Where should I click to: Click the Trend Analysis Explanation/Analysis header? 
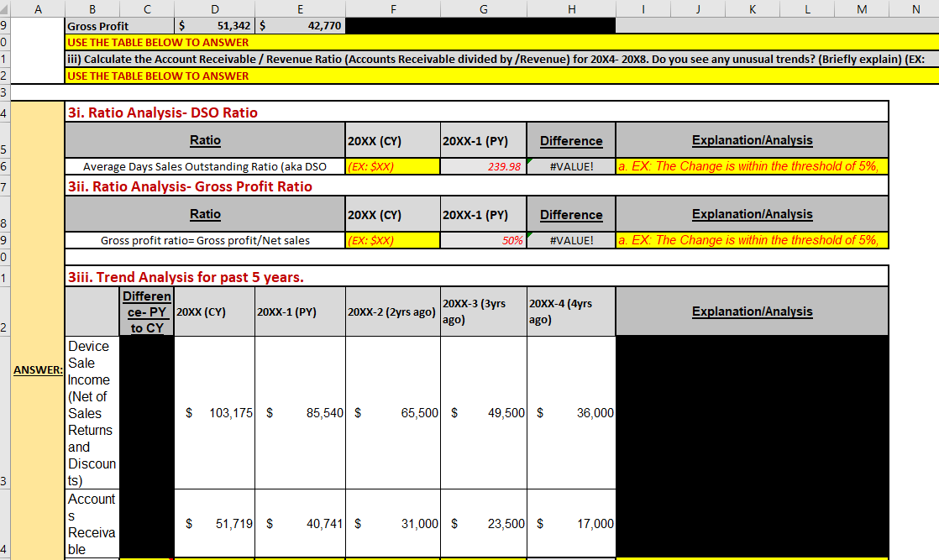point(753,311)
